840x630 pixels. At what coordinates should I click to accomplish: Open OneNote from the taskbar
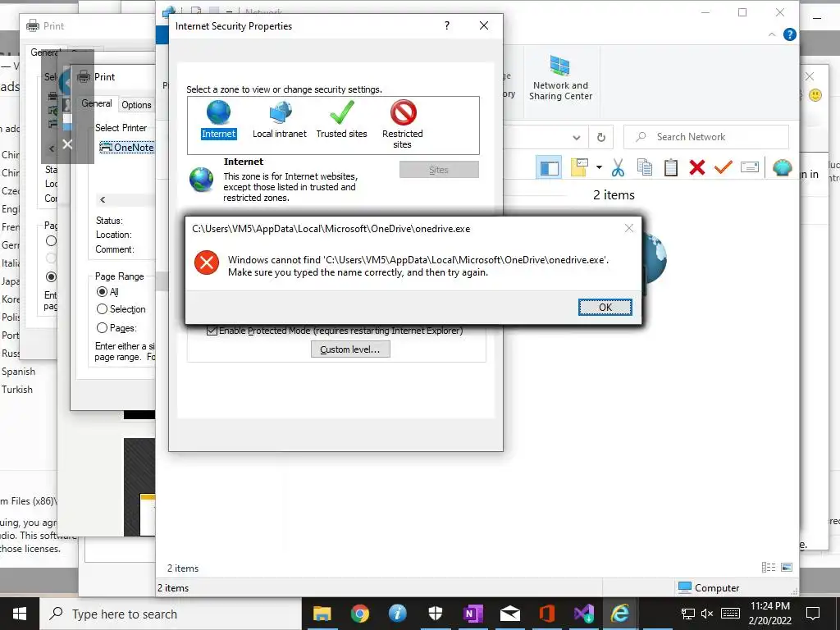tap(472, 614)
